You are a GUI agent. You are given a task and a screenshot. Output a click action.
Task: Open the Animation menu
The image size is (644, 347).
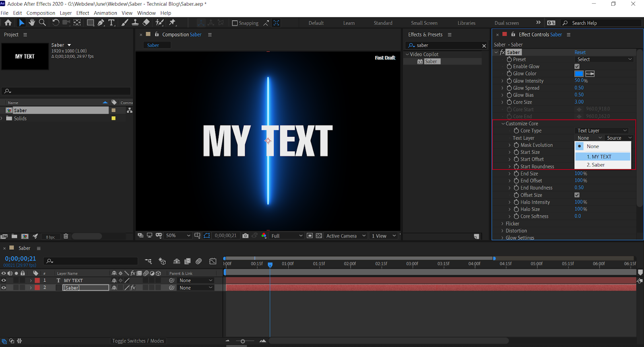[x=105, y=13]
